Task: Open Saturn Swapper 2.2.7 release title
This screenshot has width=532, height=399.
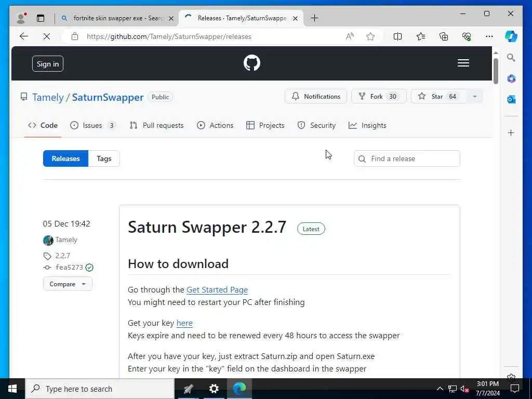Action: pos(207,227)
